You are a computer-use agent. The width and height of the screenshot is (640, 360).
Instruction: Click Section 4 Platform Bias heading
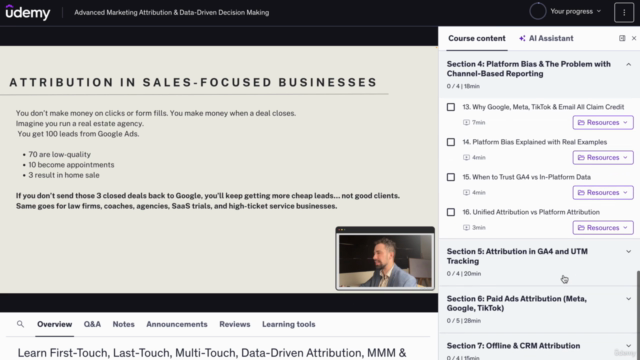[x=529, y=69]
